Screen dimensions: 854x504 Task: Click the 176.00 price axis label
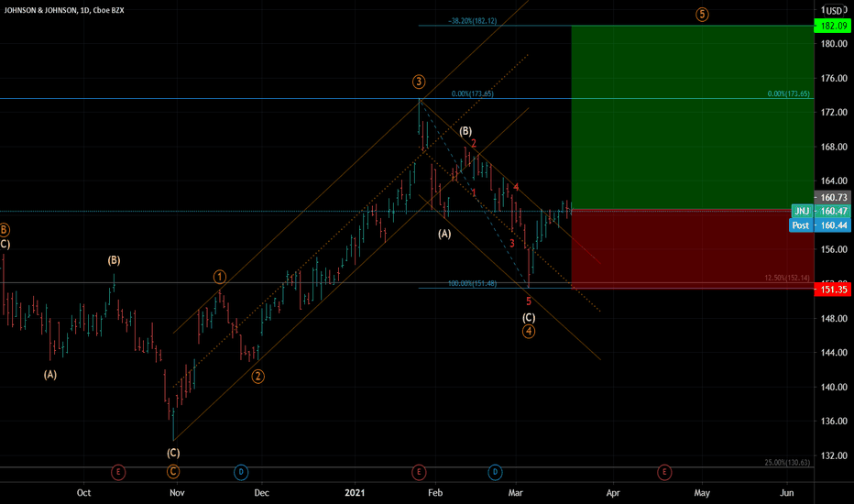click(834, 78)
